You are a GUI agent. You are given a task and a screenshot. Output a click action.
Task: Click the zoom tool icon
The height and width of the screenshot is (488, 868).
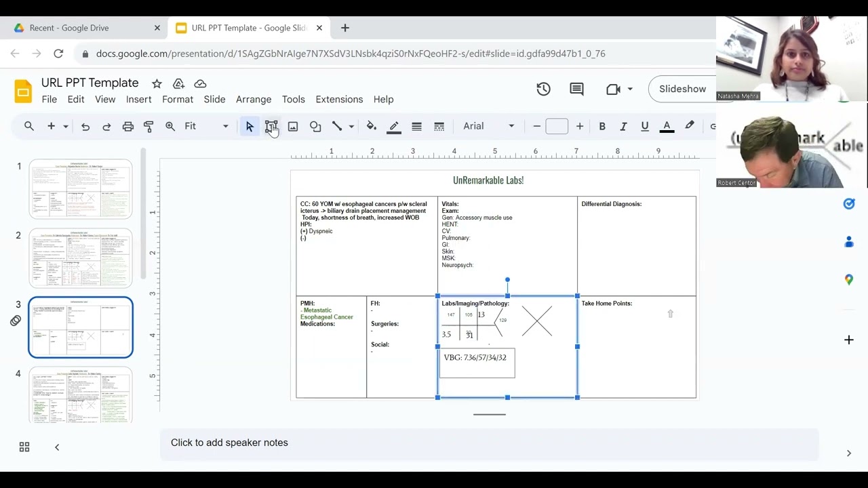point(170,126)
